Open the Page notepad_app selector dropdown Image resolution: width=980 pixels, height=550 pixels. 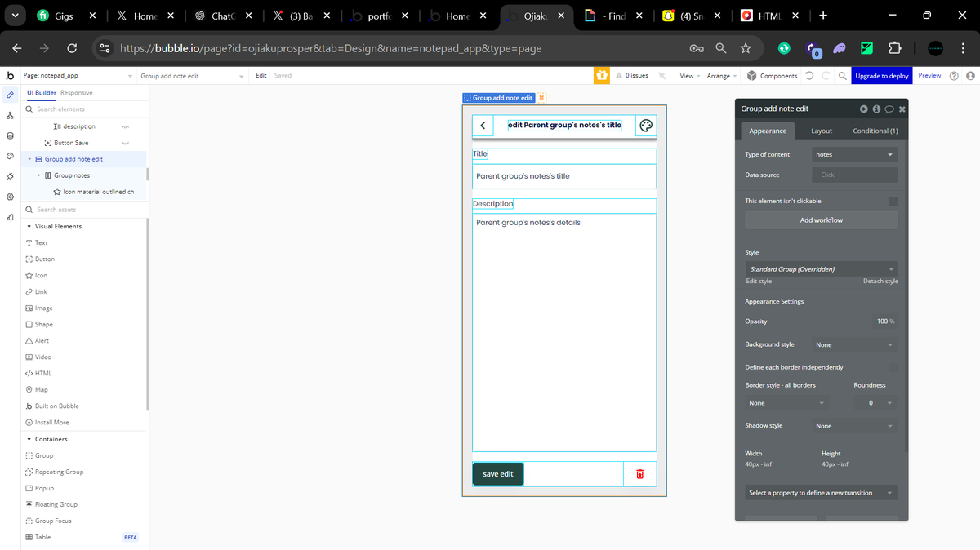point(78,75)
